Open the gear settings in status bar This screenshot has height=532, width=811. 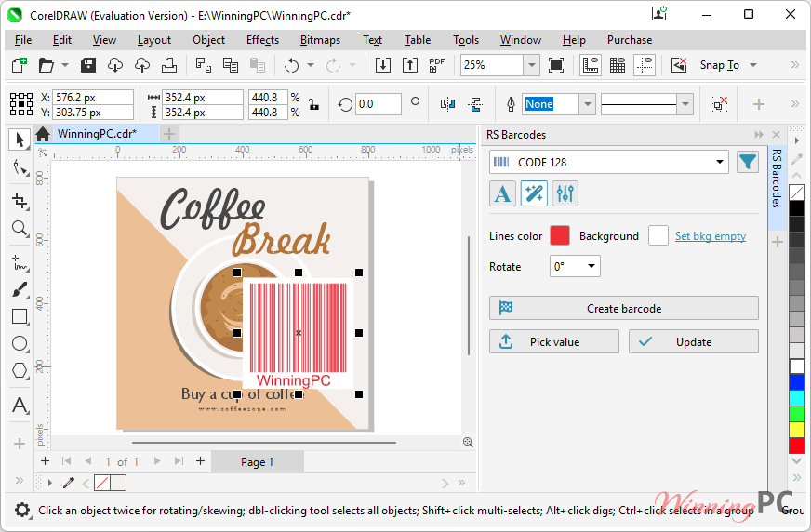tap(22, 511)
